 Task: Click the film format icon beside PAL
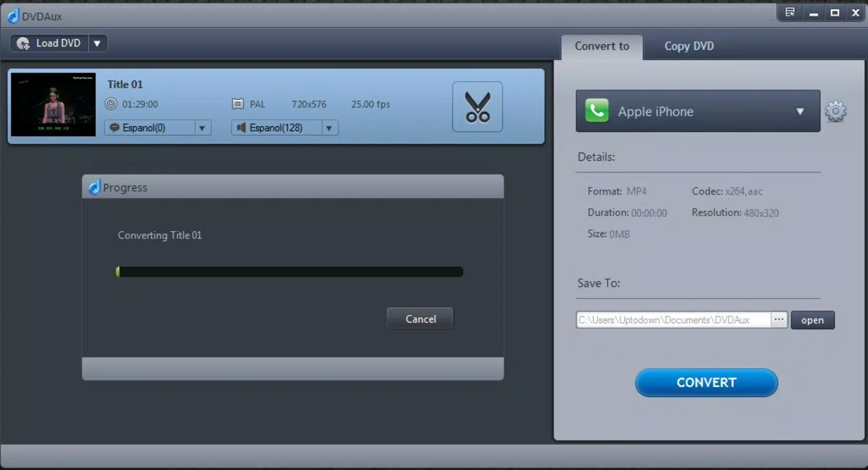tap(237, 104)
